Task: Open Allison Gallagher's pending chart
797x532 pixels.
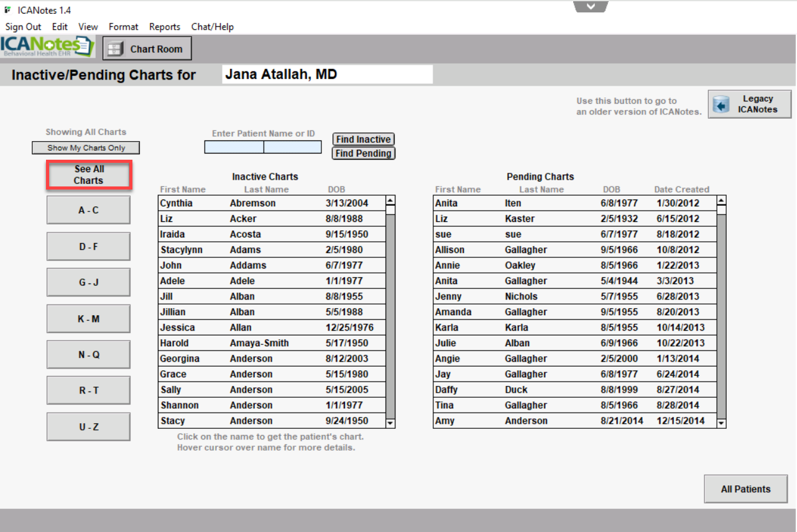Action: click(575, 250)
